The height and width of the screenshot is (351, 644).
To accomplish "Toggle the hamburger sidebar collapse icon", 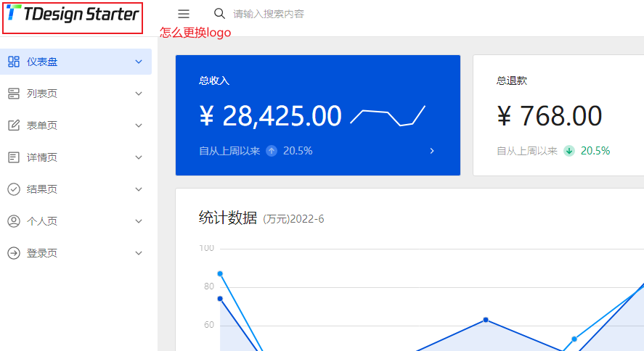I will [x=184, y=14].
